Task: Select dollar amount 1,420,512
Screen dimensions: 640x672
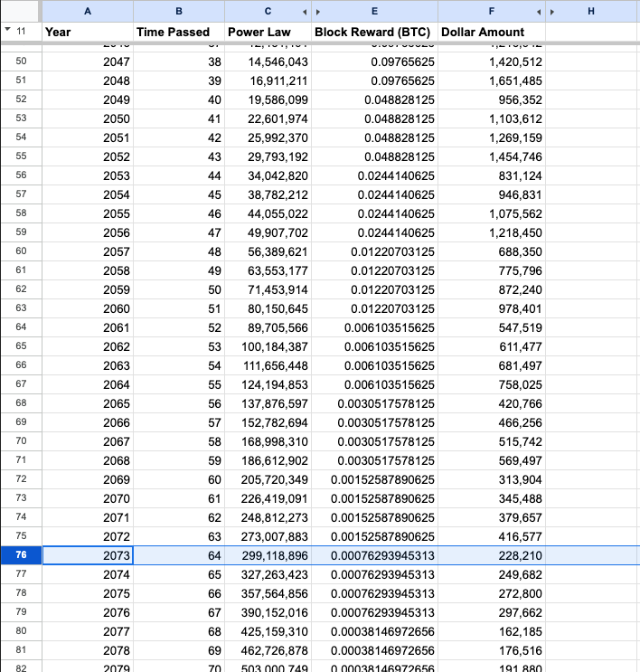Action: 492,62
